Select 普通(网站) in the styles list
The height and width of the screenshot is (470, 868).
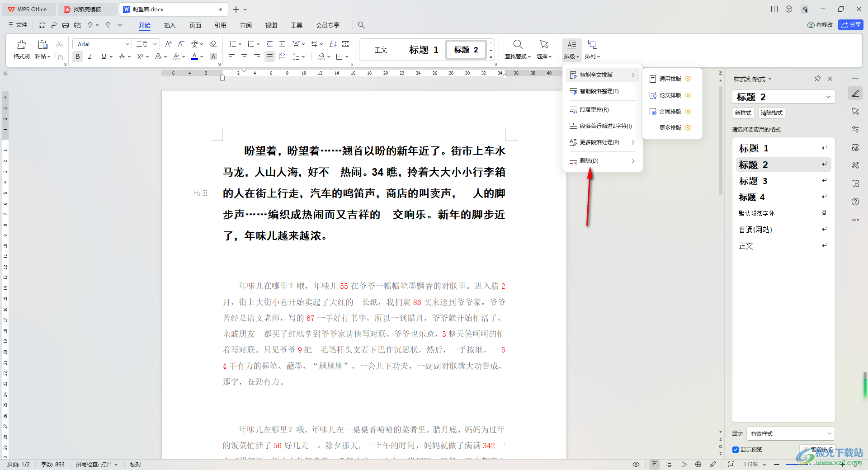[x=783, y=230]
